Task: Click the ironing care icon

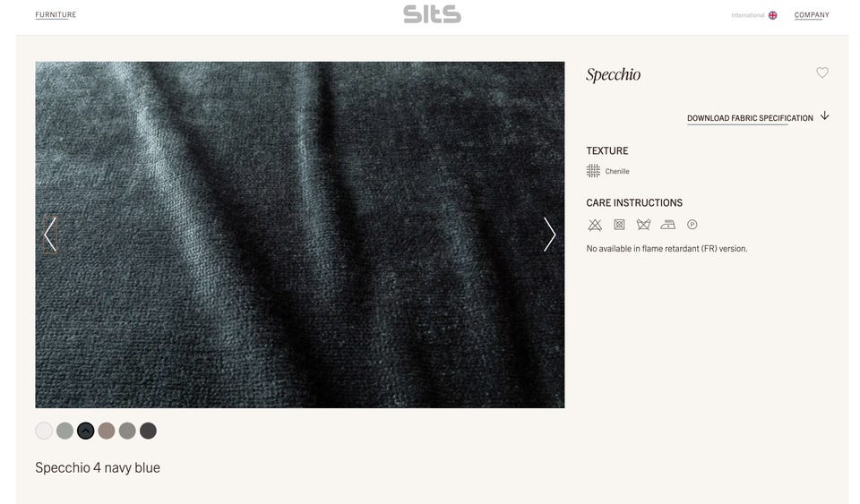Action: tap(667, 225)
